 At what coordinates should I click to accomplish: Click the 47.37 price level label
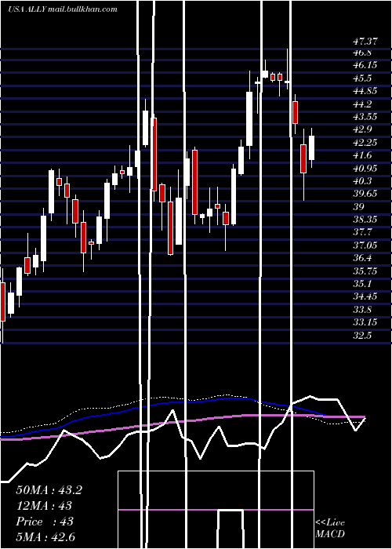[x=365, y=42]
